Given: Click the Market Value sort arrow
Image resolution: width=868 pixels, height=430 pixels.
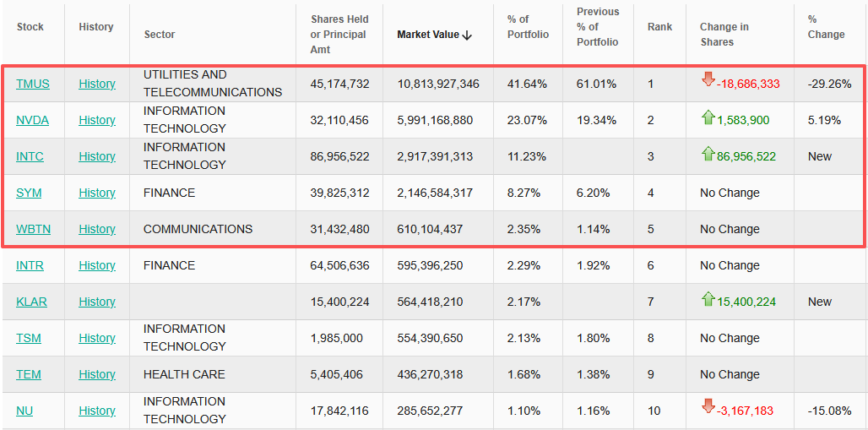Looking at the screenshot, I should (467, 35).
